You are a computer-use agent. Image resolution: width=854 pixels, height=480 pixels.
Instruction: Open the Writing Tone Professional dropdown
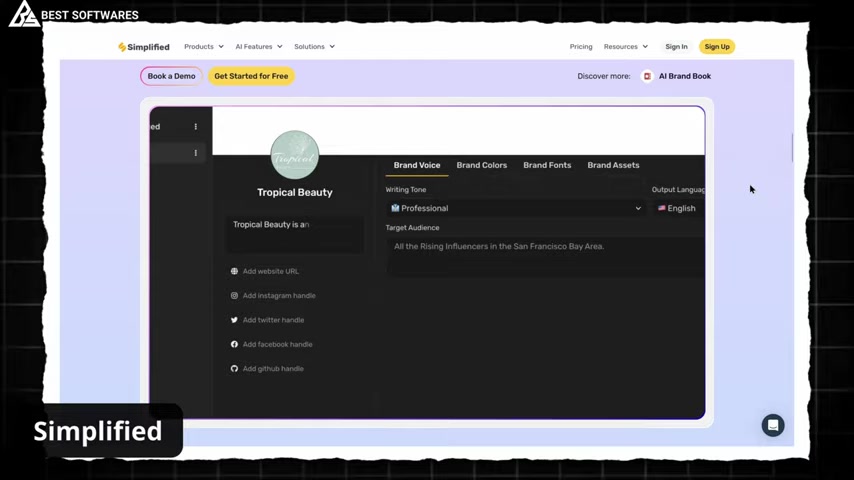(x=516, y=208)
